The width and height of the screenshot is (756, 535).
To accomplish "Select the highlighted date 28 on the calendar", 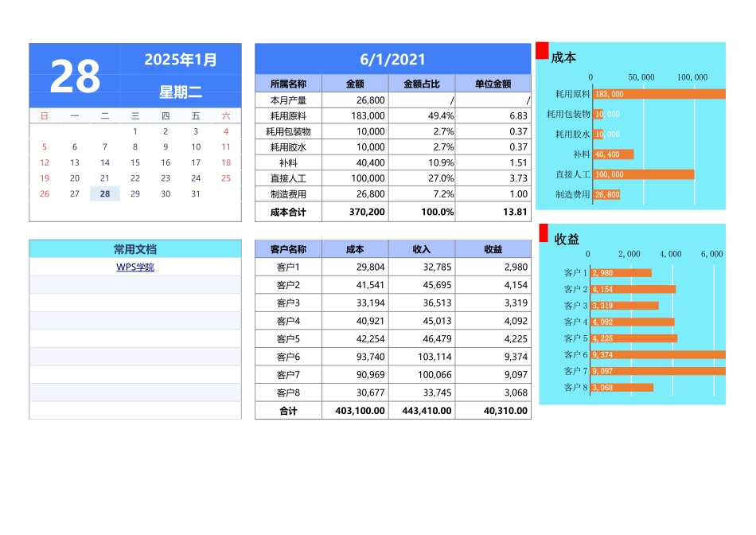I will (104, 194).
